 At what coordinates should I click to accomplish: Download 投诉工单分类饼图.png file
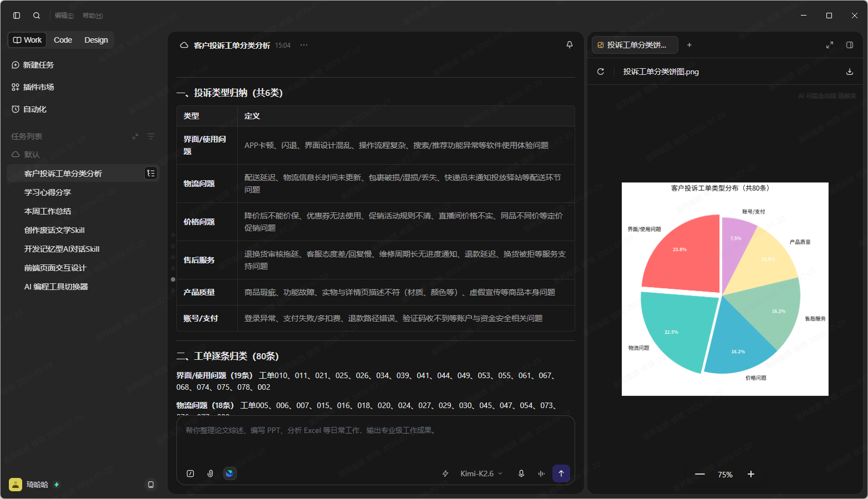(x=849, y=72)
